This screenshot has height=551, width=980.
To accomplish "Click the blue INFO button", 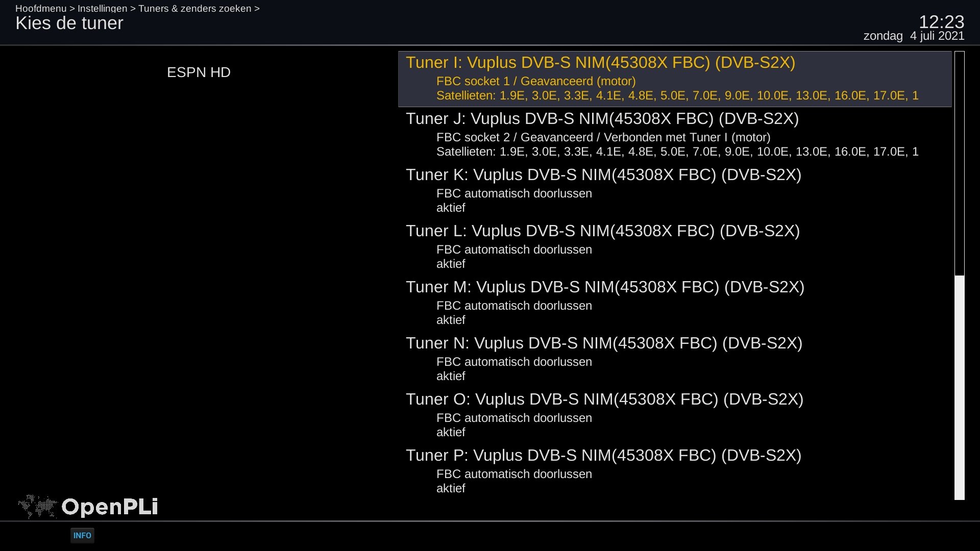I will point(82,535).
